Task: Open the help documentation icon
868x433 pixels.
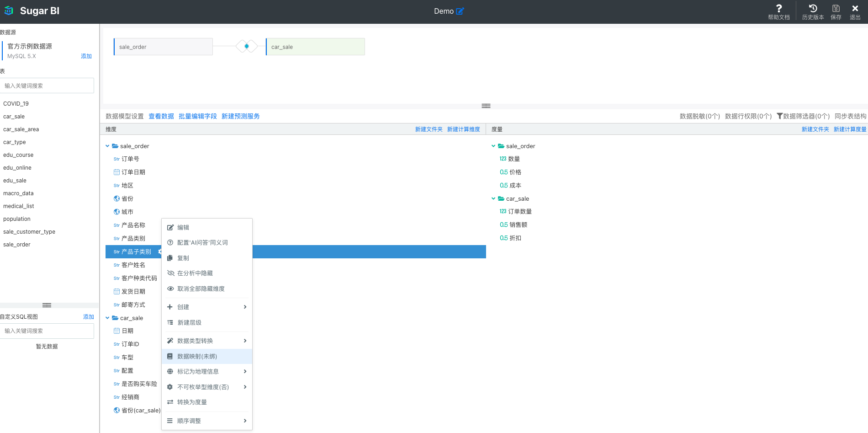Action: [779, 8]
